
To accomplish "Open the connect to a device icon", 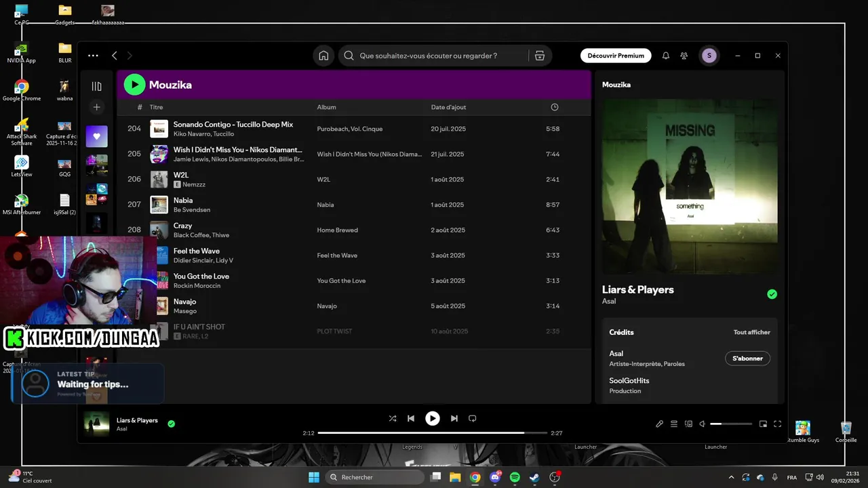I will (688, 424).
